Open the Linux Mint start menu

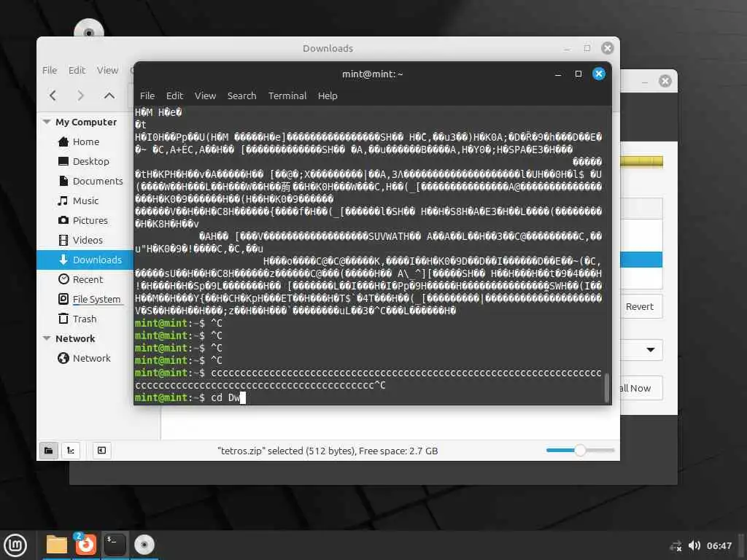click(15, 545)
